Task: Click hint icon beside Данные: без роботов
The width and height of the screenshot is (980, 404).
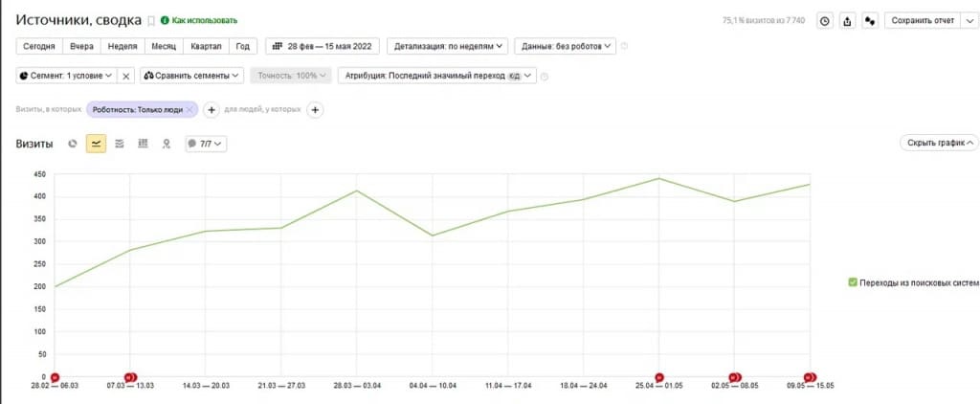Action: point(624,46)
